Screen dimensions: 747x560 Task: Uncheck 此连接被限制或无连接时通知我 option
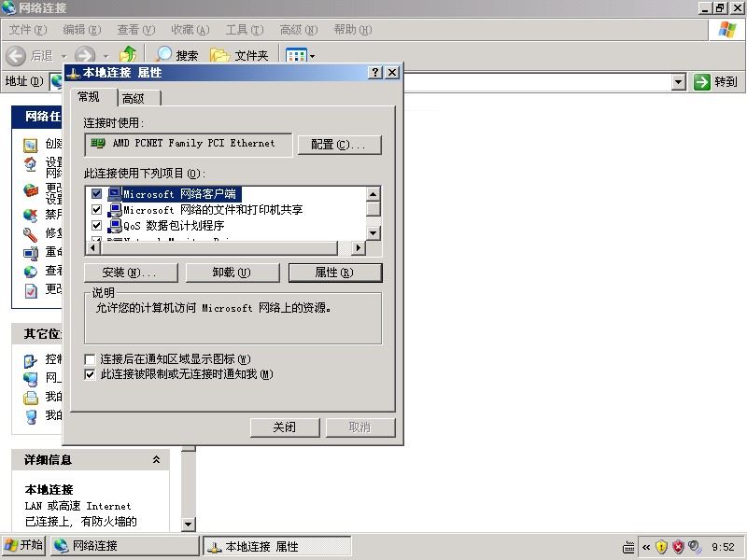coord(90,375)
